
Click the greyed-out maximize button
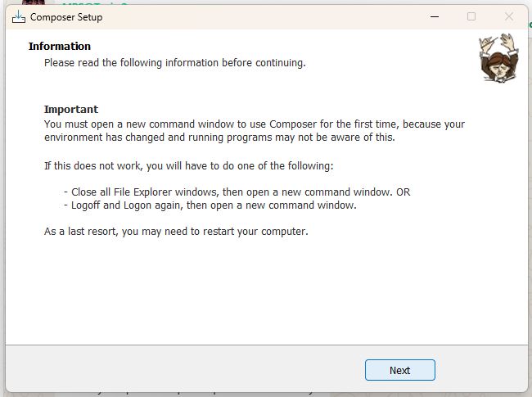pyautogui.click(x=471, y=16)
